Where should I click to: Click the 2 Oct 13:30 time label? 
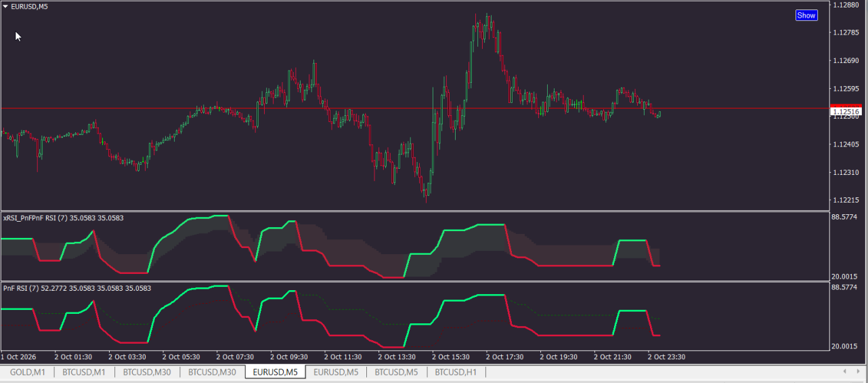tap(397, 357)
